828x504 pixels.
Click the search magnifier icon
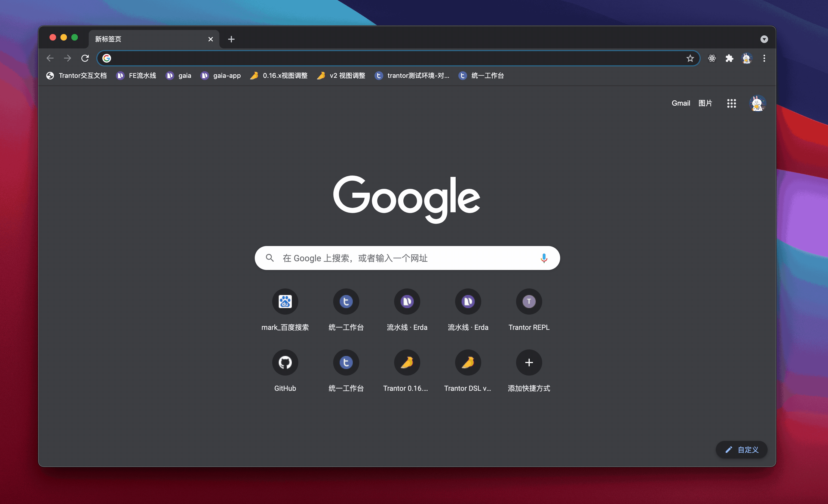269,258
